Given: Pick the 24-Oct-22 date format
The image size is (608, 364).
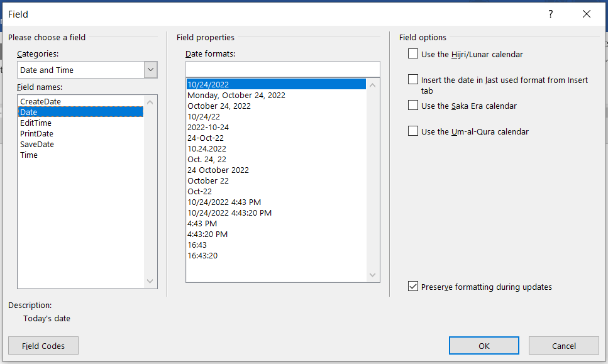Looking at the screenshot, I should point(207,138).
